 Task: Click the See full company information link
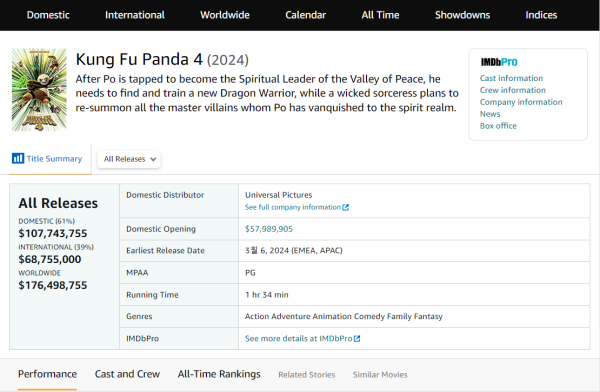(x=293, y=207)
